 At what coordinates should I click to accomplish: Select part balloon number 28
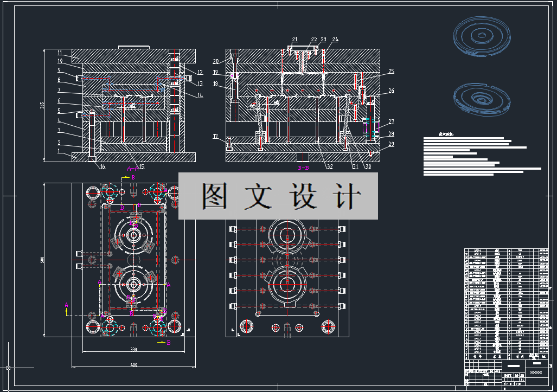coord(391,134)
